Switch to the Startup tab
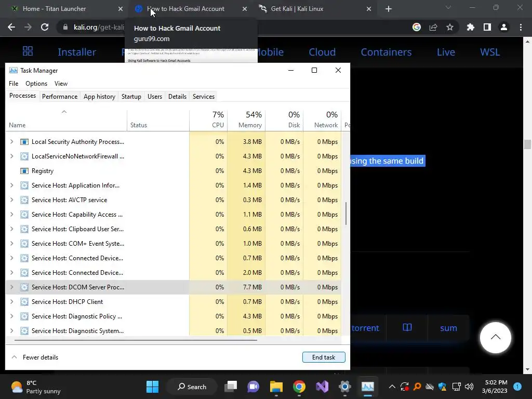Viewport: 532px width, 399px height. (x=131, y=96)
